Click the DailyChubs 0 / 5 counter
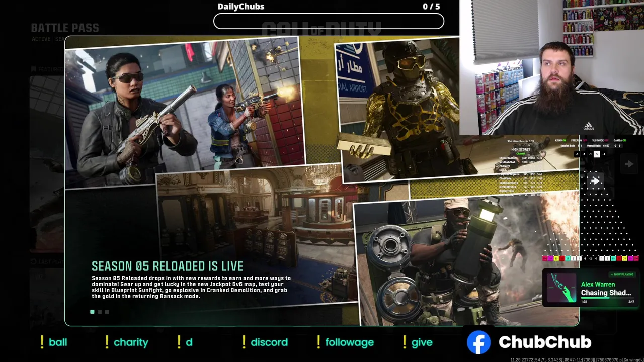This screenshot has height=362, width=644. (431, 7)
